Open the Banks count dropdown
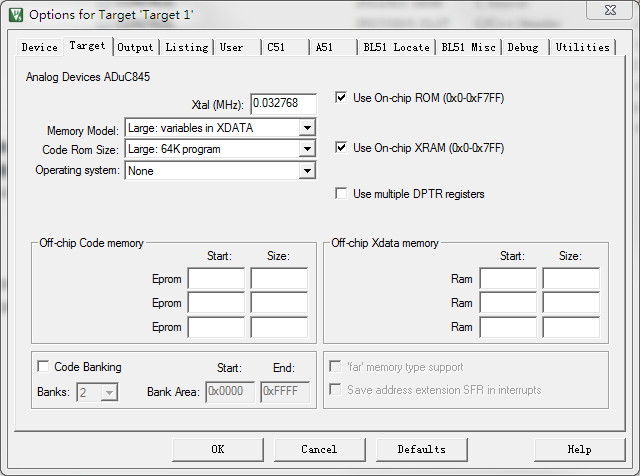This screenshot has height=476, width=640. click(x=109, y=392)
